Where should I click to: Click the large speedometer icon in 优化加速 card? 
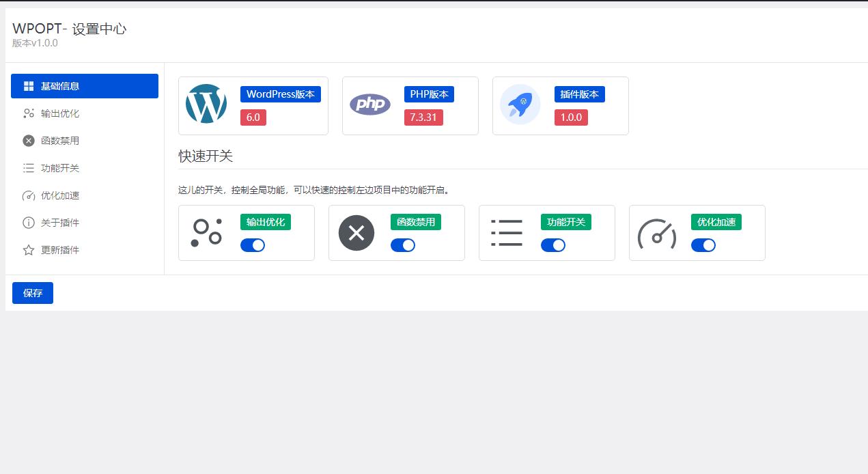click(x=657, y=233)
